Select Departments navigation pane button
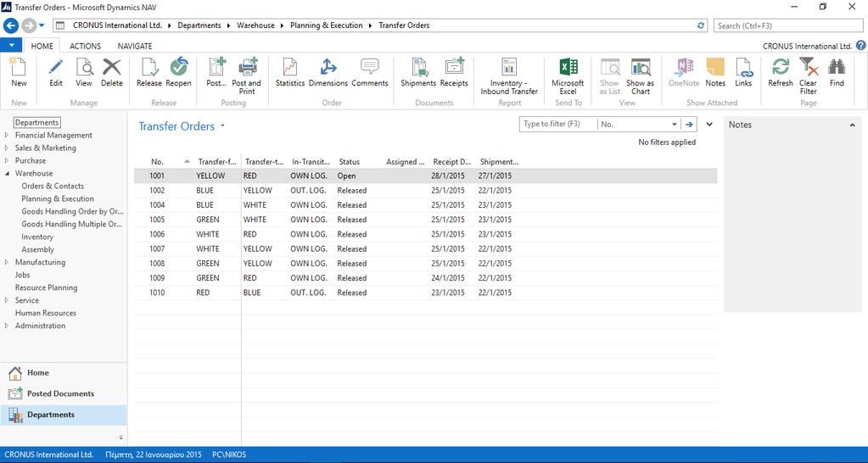 [64, 415]
